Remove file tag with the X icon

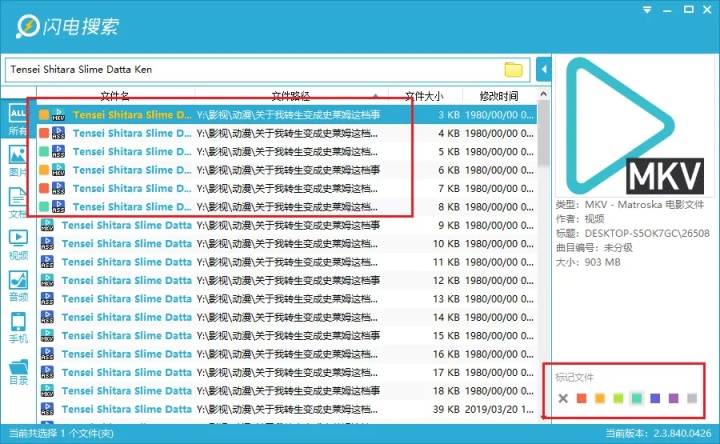563,398
